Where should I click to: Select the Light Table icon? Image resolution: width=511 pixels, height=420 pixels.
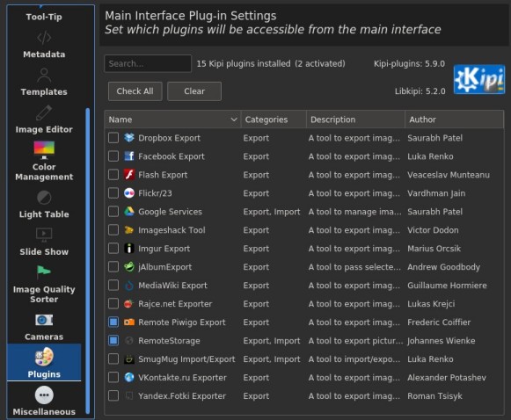tap(44, 198)
